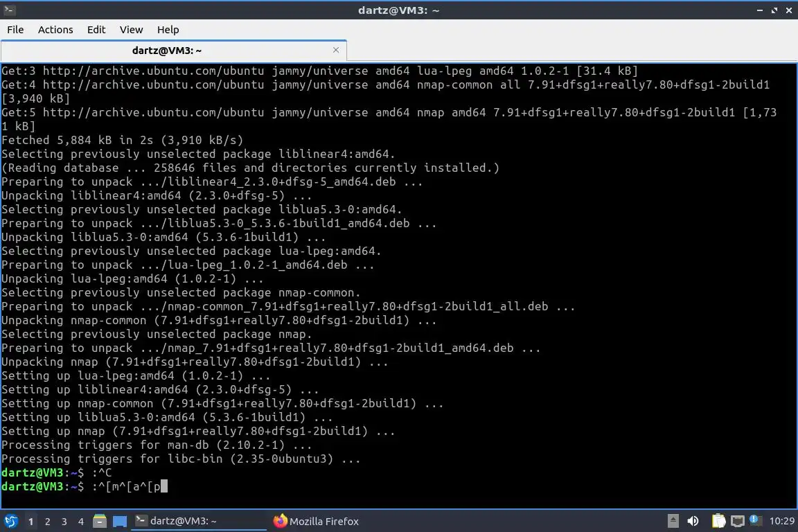Switch to virtual desktop 4

pos(80,522)
